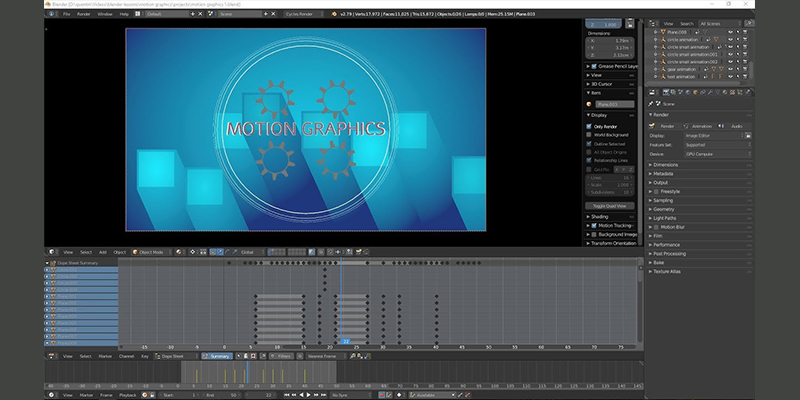Open Constraints properties tab icon

[703, 92]
